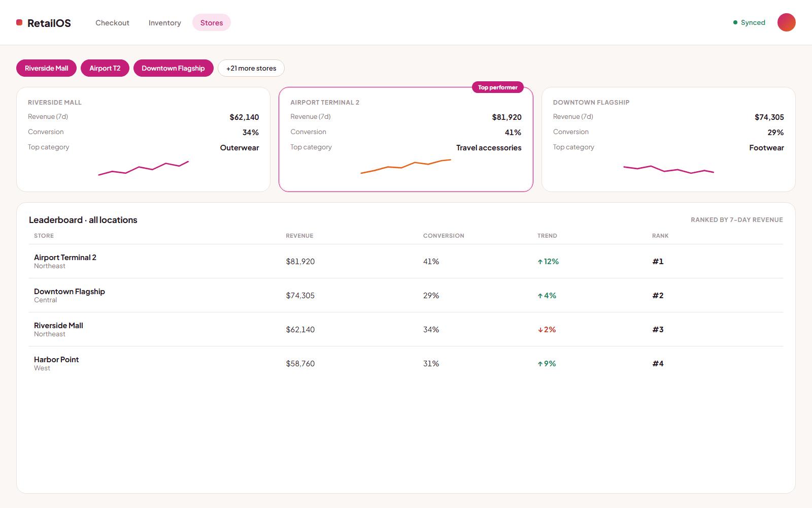812x508 pixels.
Task: Open Downtown Flagship leaderboard row
Action: pos(406,295)
